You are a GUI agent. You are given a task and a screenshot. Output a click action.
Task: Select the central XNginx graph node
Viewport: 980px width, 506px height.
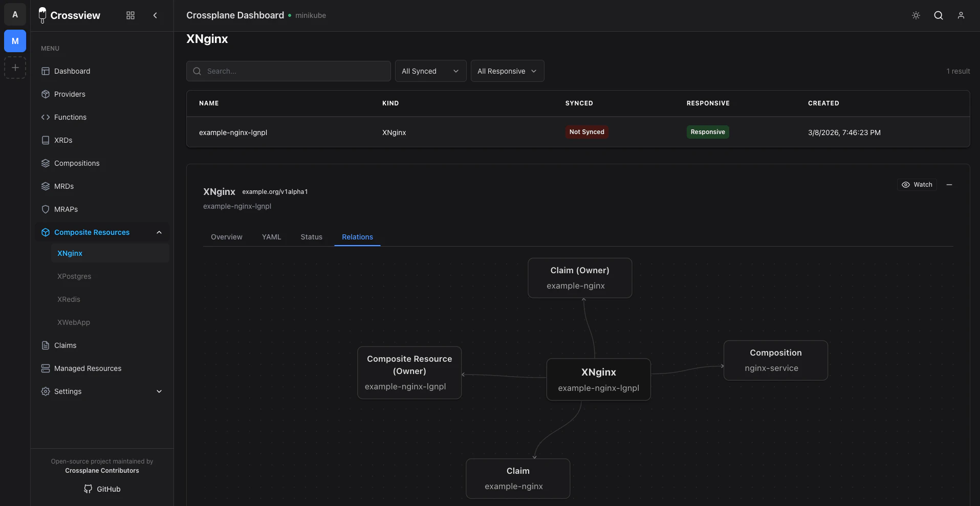[x=598, y=379]
